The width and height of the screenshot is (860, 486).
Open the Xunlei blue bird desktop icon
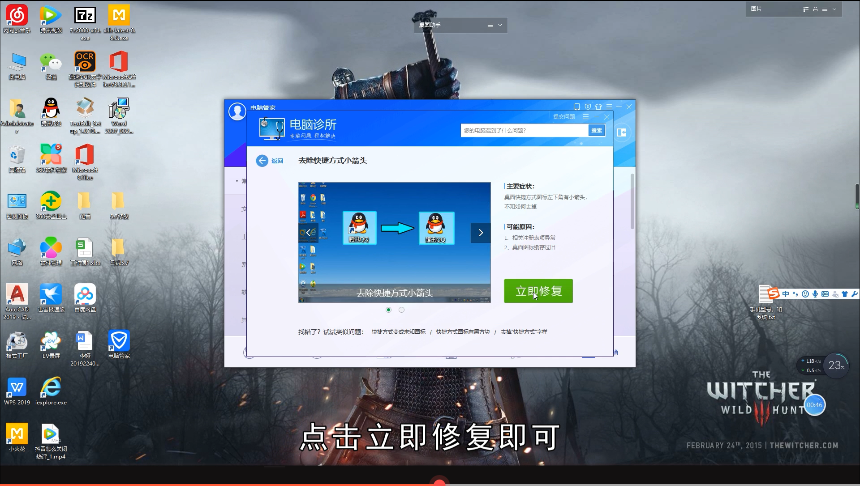point(50,298)
